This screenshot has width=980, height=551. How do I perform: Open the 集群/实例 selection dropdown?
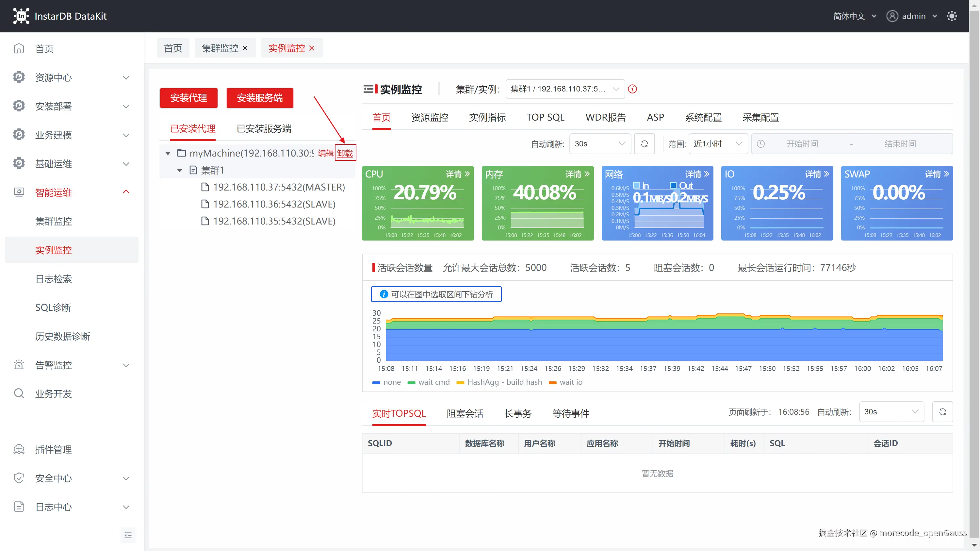(565, 89)
